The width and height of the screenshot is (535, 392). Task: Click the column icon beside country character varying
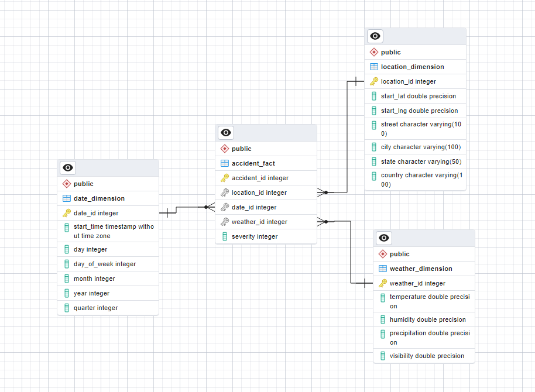pyautogui.click(x=374, y=176)
